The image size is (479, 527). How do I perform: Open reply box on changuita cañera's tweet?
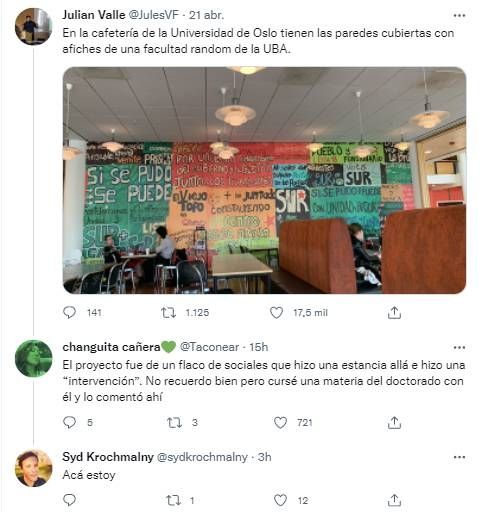pyautogui.click(x=70, y=422)
